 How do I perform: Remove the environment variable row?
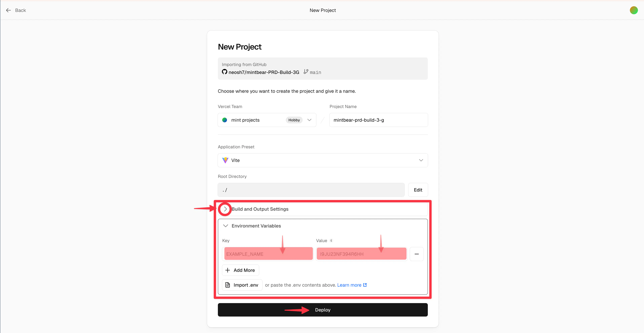click(x=417, y=254)
